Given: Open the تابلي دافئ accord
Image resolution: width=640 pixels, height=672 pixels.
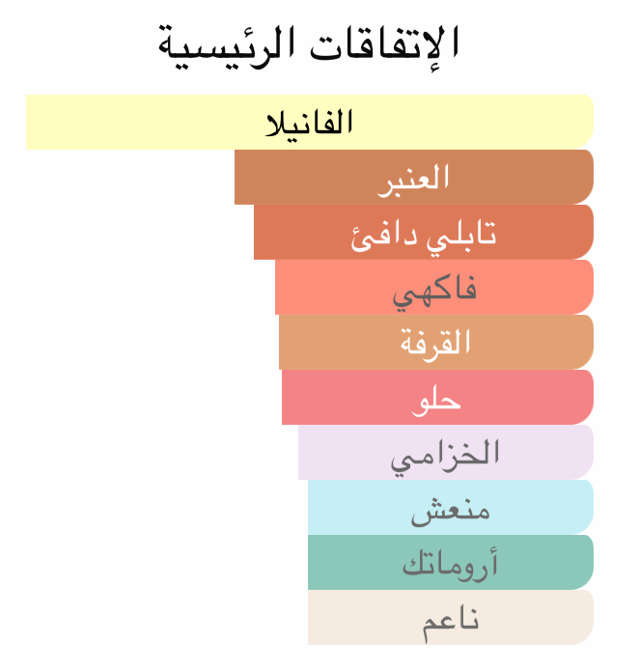Looking at the screenshot, I should tap(423, 233).
